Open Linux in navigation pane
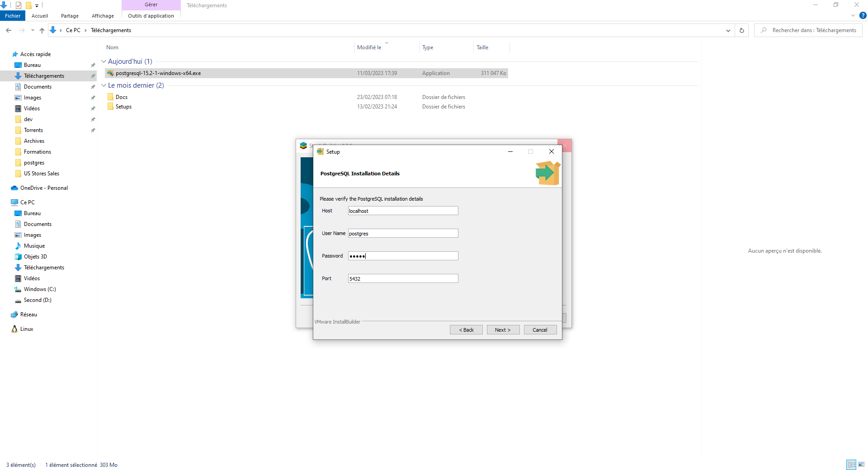 27,329
